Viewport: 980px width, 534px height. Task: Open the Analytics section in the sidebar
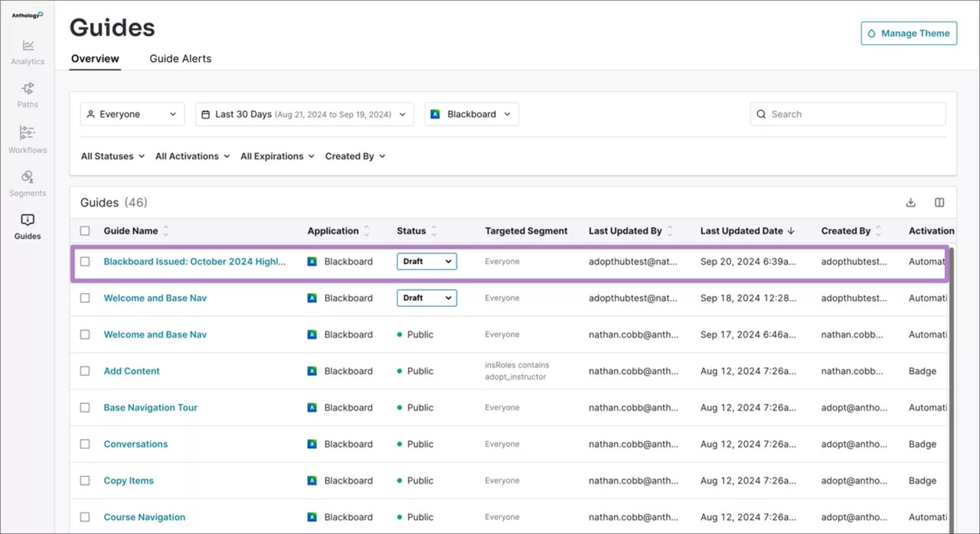click(x=28, y=50)
